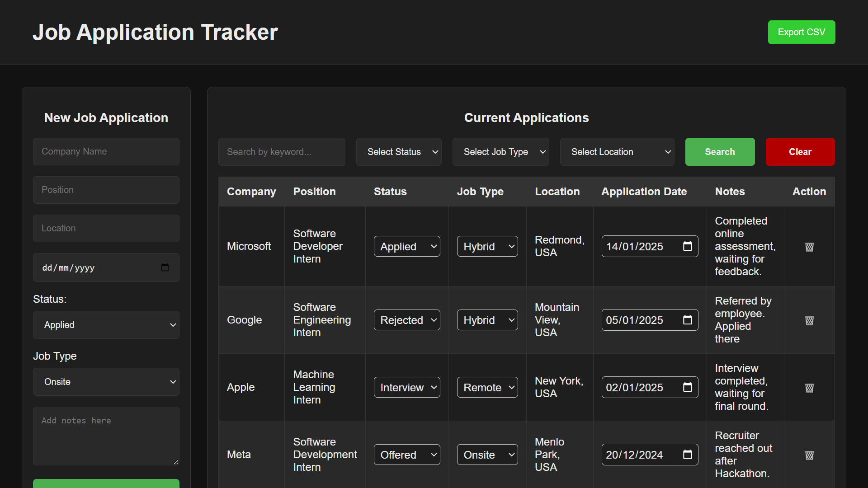Delete the Google application row
Viewport: 868px width, 488px height.
[809, 320]
